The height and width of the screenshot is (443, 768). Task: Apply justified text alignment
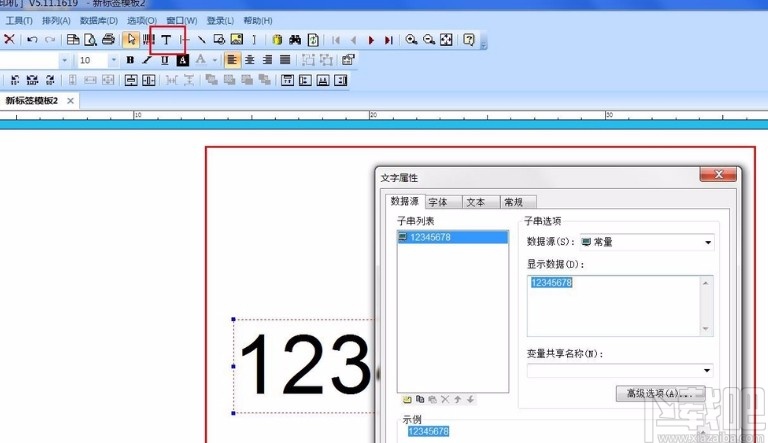tap(285, 60)
